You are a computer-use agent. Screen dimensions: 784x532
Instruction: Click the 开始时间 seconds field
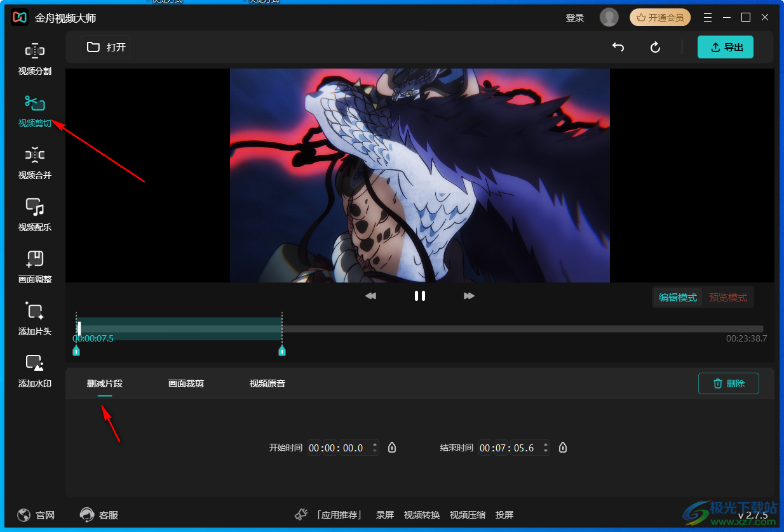point(352,448)
